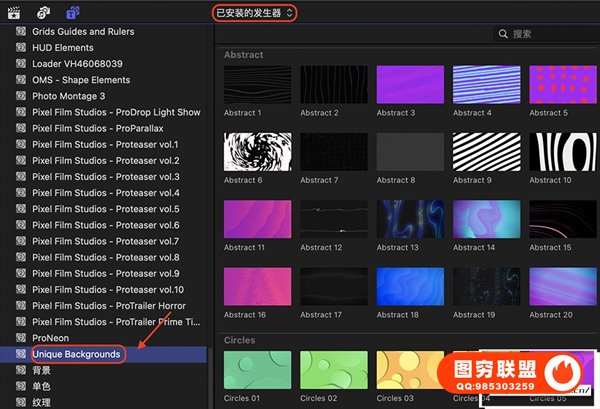Click the search magnifier icon
Screen dimensions: 600x409
503,34
